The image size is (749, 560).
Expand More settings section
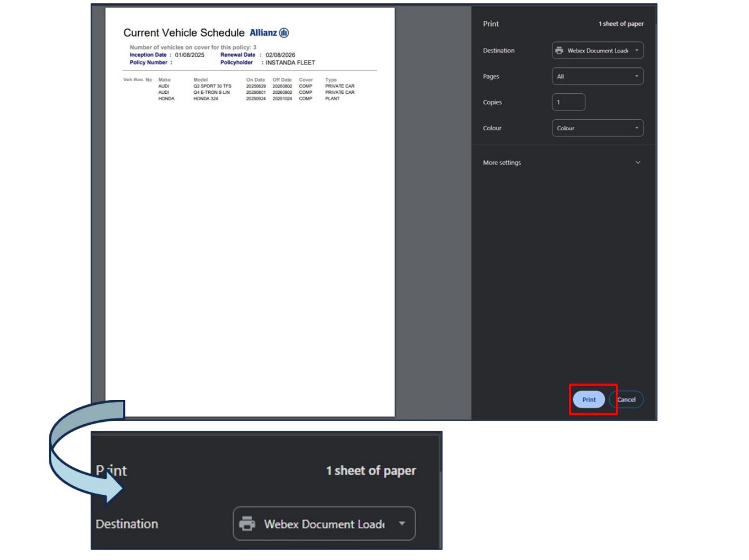coord(562,163)
